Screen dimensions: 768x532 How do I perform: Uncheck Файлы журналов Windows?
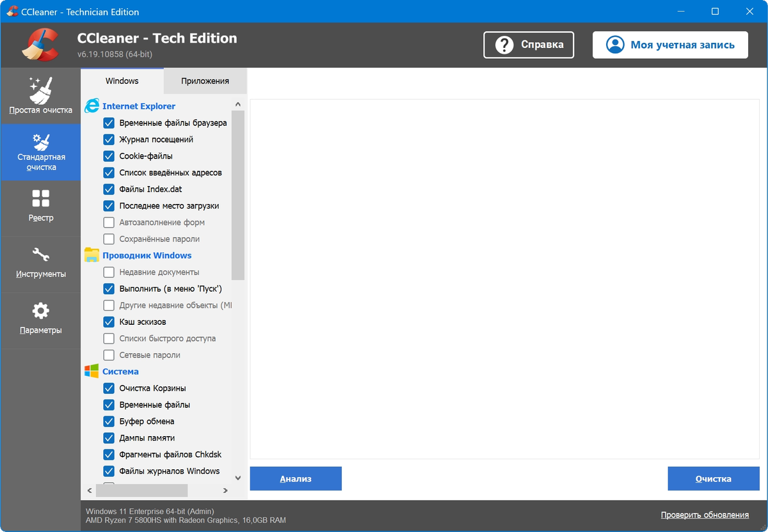pyautogui.click(x=109, y=471)
